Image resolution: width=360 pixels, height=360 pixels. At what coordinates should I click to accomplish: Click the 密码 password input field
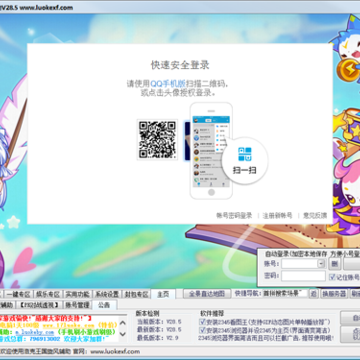(303, 276)
